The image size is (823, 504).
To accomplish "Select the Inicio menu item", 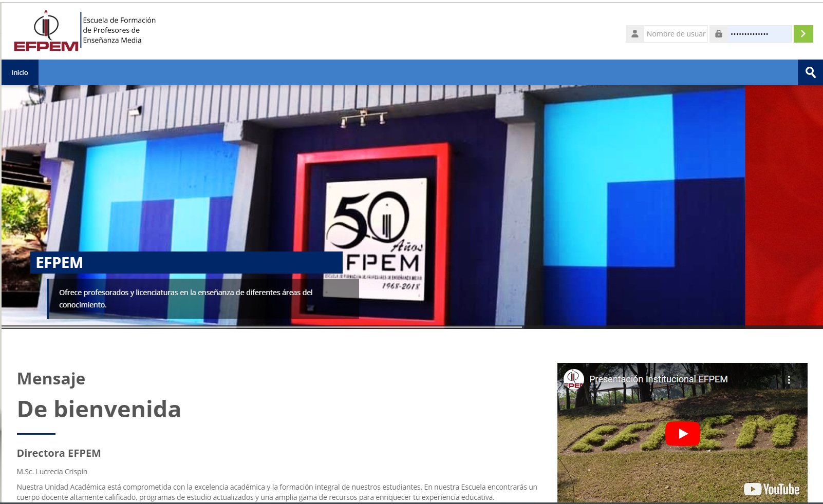I will pyautogui.click(x=20, y=72).
